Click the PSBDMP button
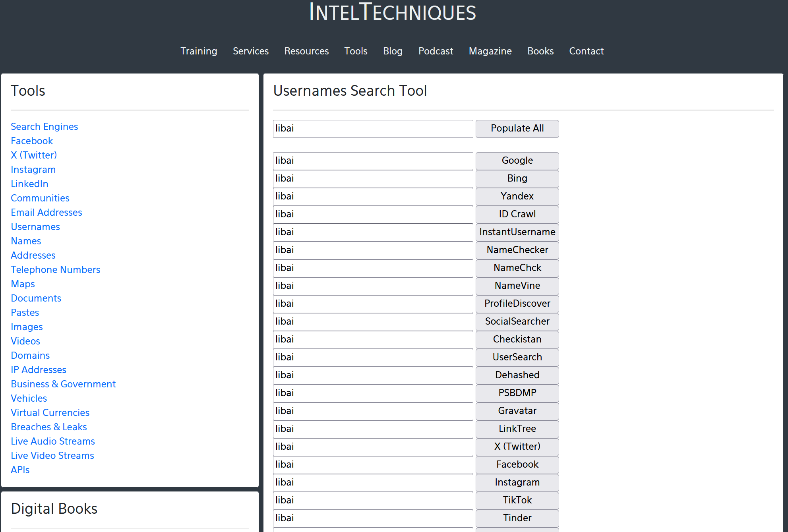This screenshot has height=532, width=788. [517, 393]
